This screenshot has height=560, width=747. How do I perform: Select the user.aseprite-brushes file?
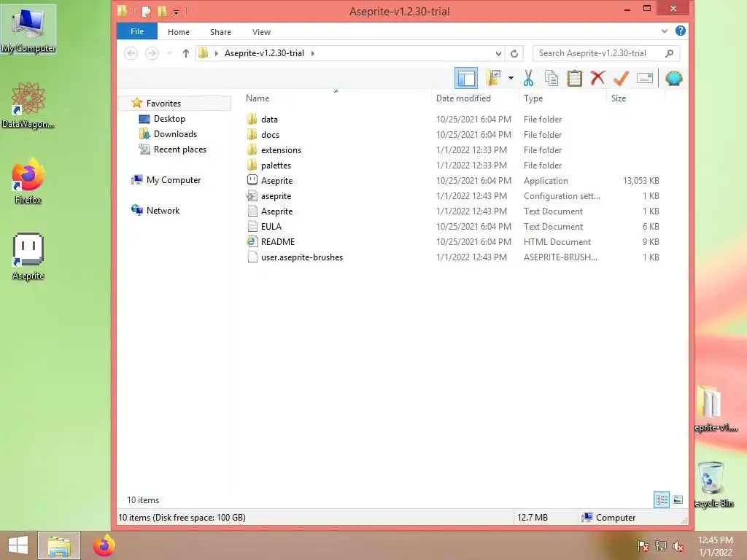452,257
